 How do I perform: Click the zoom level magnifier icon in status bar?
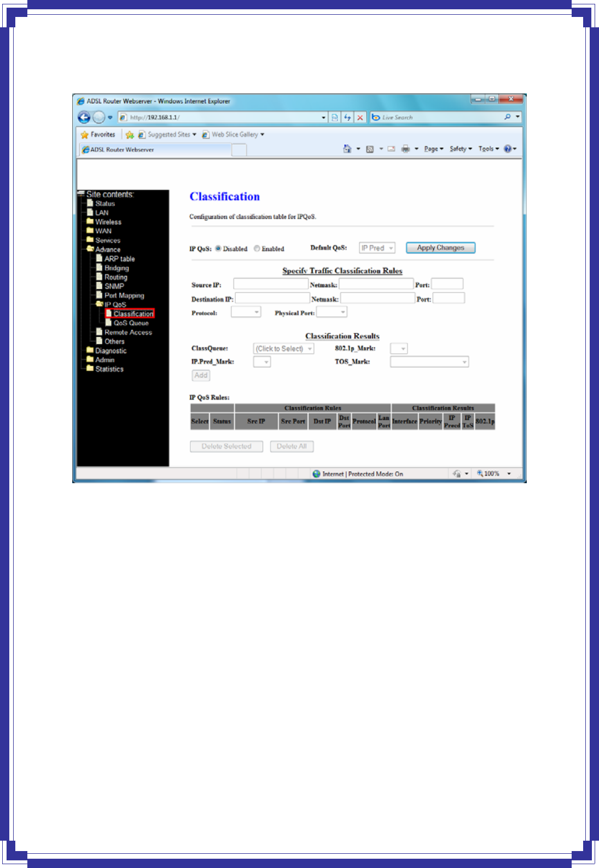click(480, 473)
